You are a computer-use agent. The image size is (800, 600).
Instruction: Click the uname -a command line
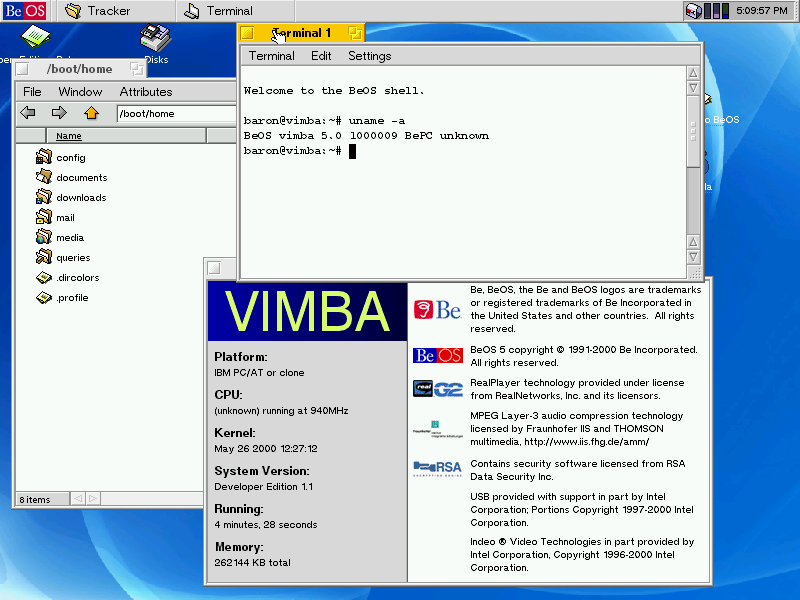click(x=324, y=121)
